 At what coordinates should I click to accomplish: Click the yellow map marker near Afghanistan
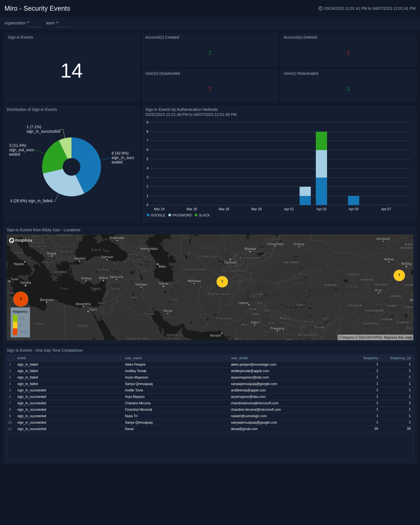(x=222, y=281)
